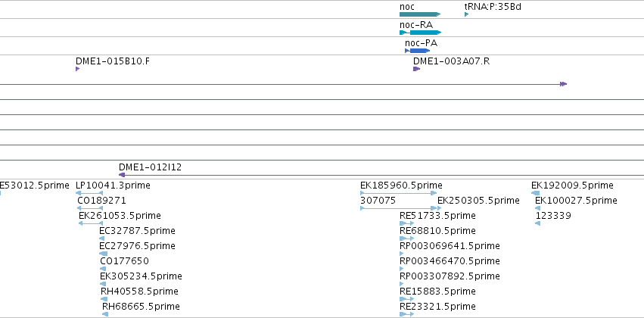Image resolution: width=644 pixels, height=318 pixels.
Task: Click the CO177650 arrow glyph
Action: (103, 269)
